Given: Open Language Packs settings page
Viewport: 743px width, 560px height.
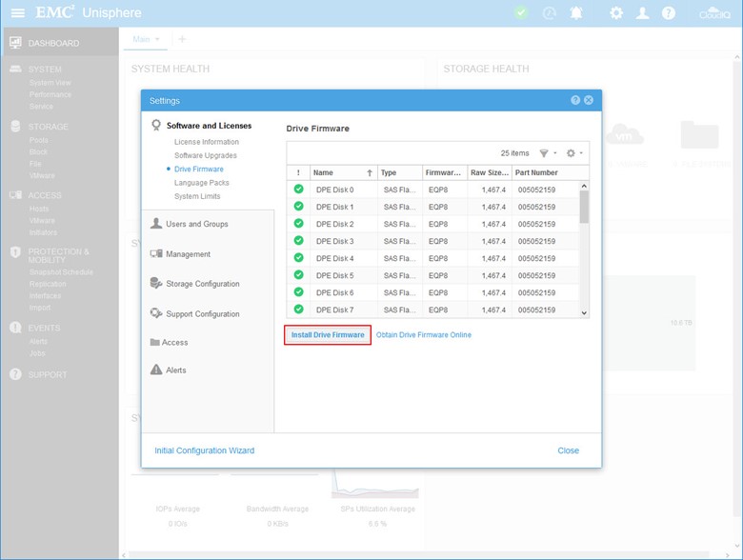Looking at the screenshot, I should tap(201, 183).
